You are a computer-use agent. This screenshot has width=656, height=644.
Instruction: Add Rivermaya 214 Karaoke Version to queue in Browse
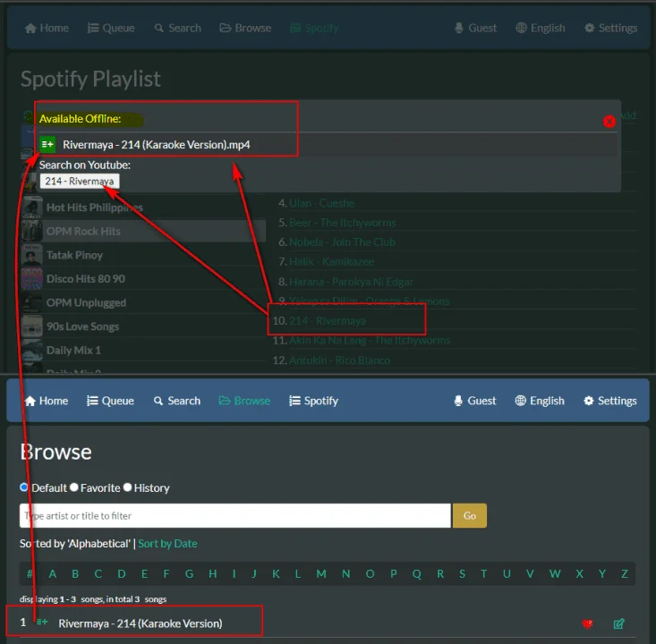click(x=42, y=622)
